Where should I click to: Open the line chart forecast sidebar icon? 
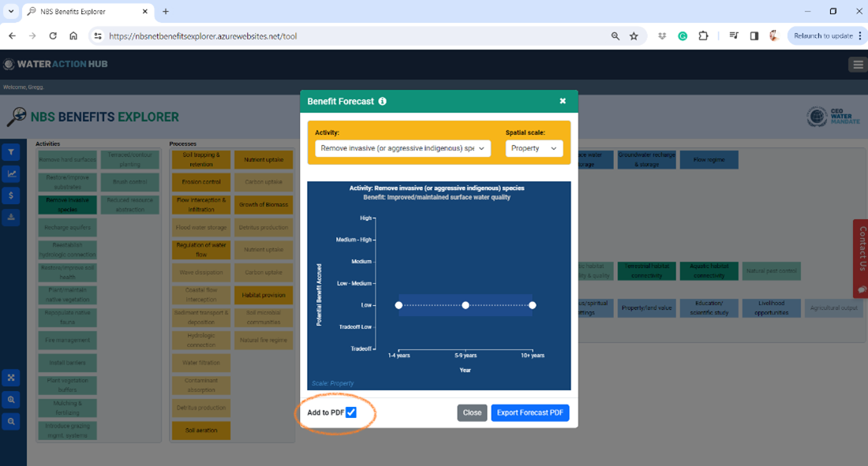[12, 173]
